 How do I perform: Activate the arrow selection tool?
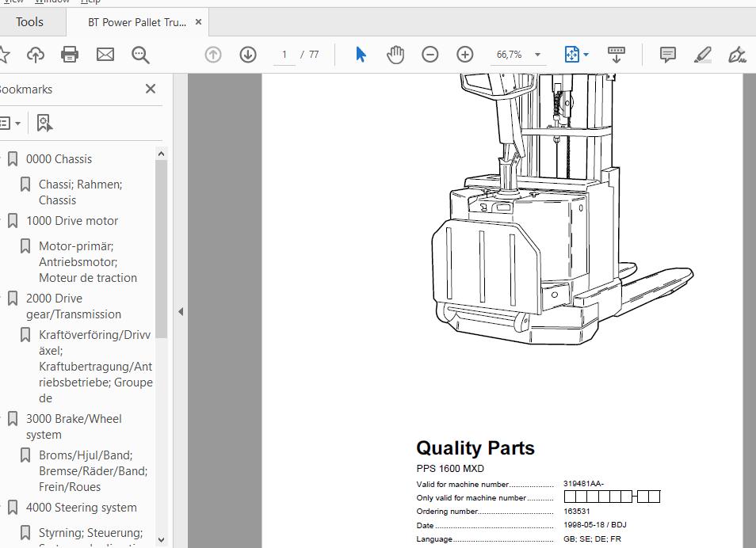click(361, 55)
